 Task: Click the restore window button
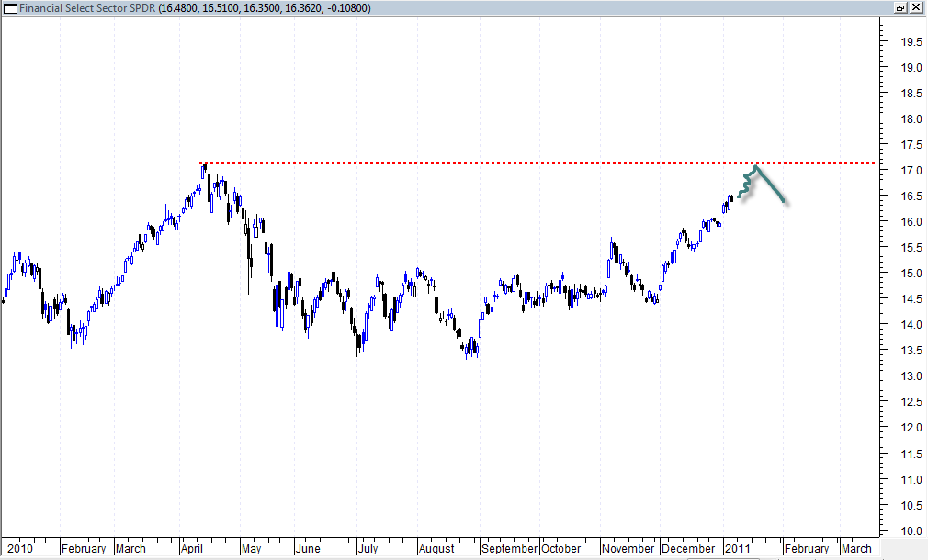pos(900,7)
